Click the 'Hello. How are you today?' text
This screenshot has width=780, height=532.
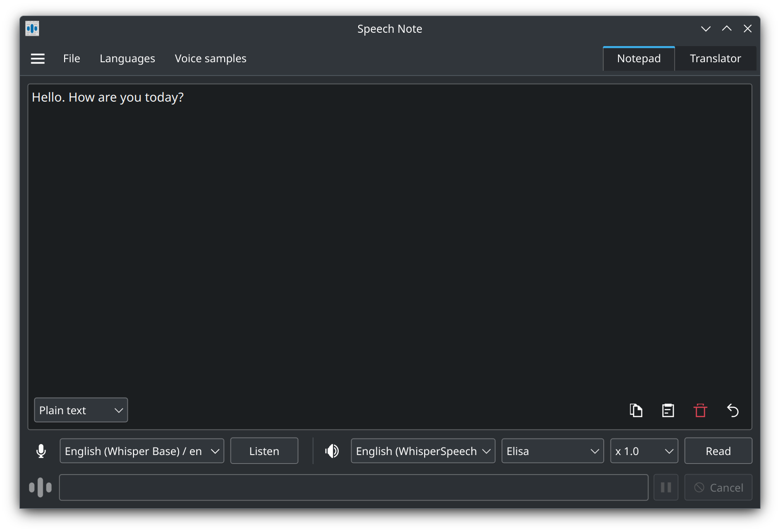tap(108, 97)
